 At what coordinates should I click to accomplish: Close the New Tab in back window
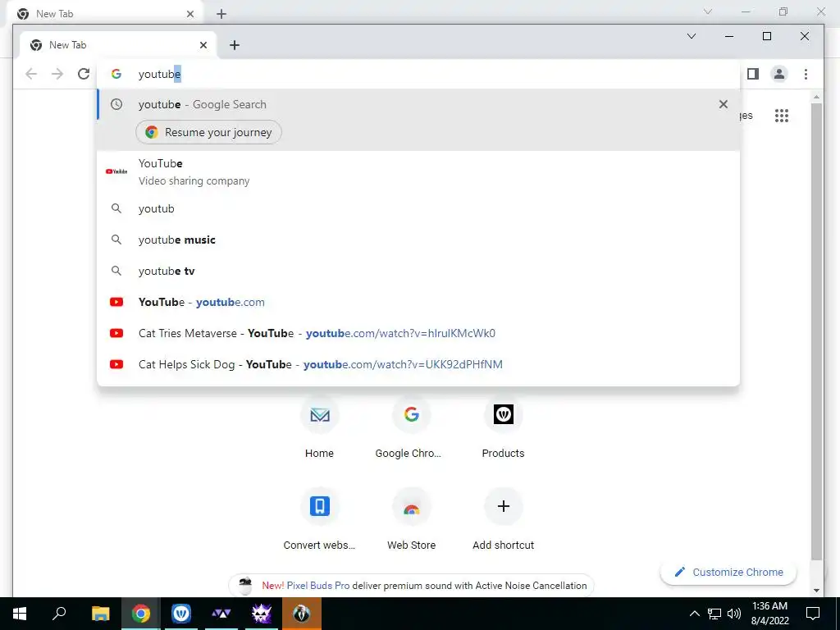tap(189, 14)
